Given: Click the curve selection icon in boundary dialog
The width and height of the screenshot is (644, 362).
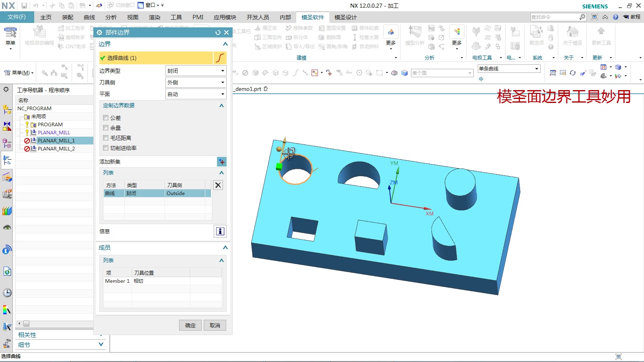Looking at the screenshot, I should (x=220, y=58).
